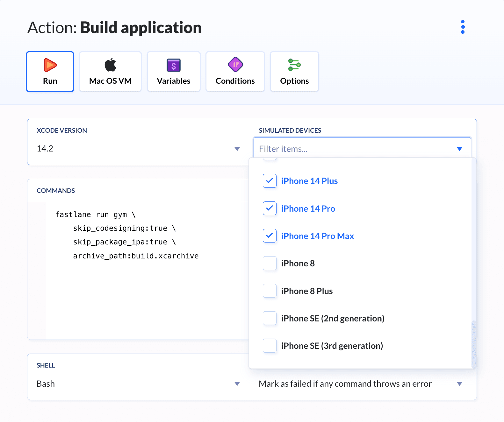The image size is (504, 422).
Task: Click the 'skip_package_ipa:true' command line
Action: click(125, 242)
